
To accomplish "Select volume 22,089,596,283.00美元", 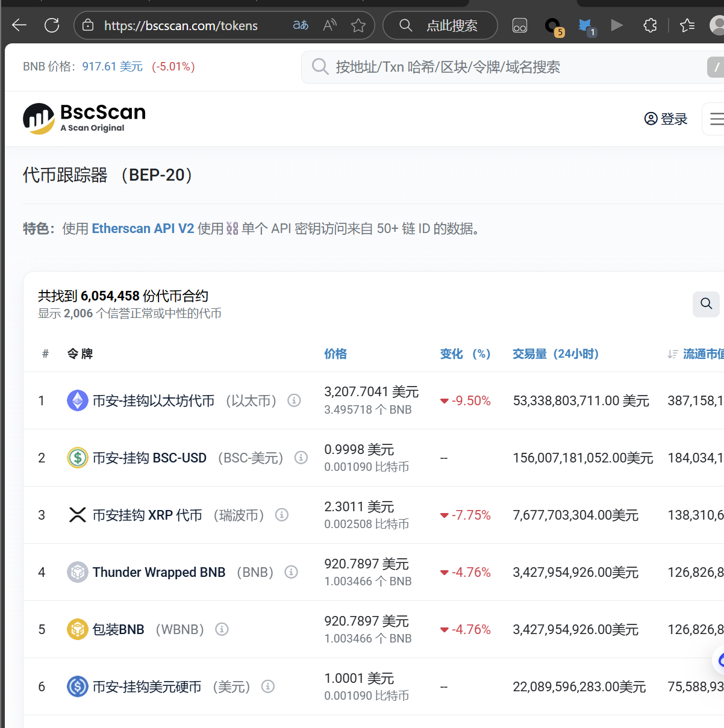I will tap(579, 687).
